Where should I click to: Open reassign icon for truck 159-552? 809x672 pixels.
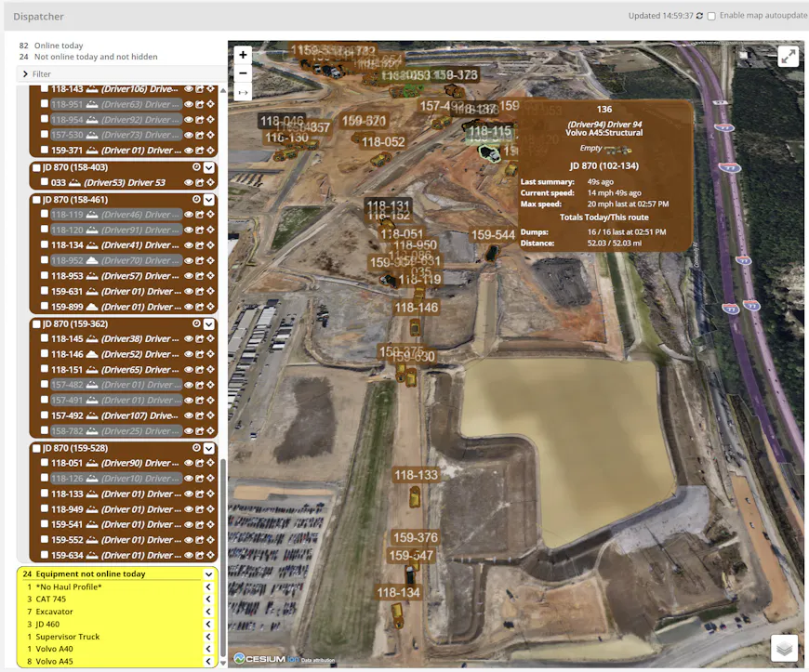(200, 540)
